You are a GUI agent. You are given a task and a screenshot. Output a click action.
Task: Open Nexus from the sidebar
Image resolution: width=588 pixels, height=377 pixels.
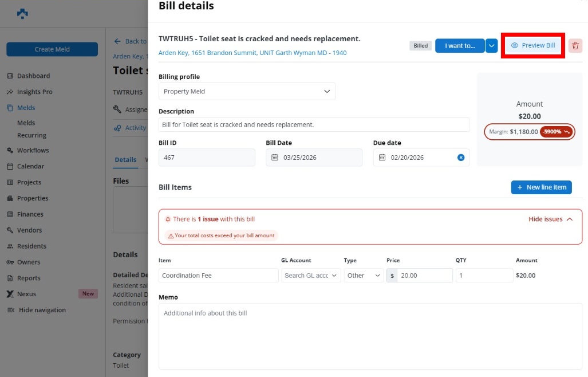pos(26,294)
